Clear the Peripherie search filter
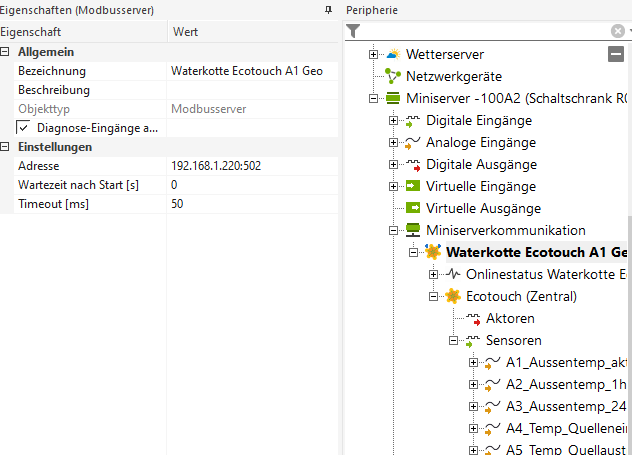The height and width of the screenshot is (455, 632). tap(618, 31)
